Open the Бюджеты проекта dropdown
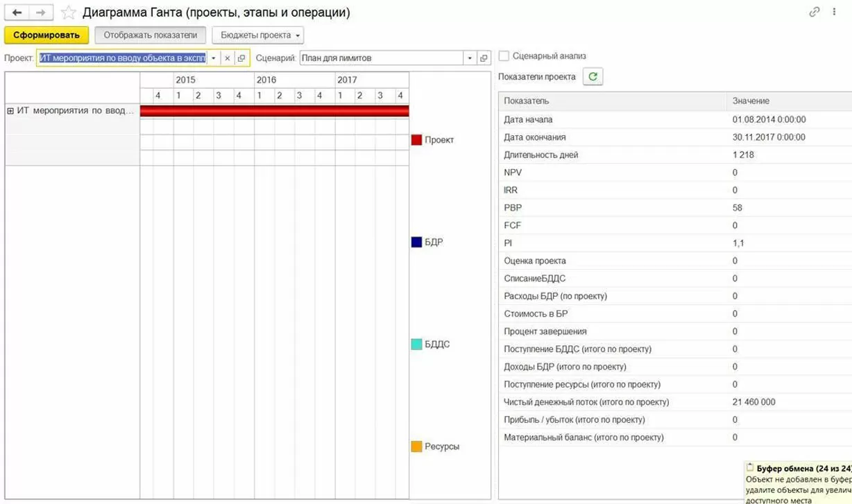This screenshot has width=852, height=504. click(257, 35)
